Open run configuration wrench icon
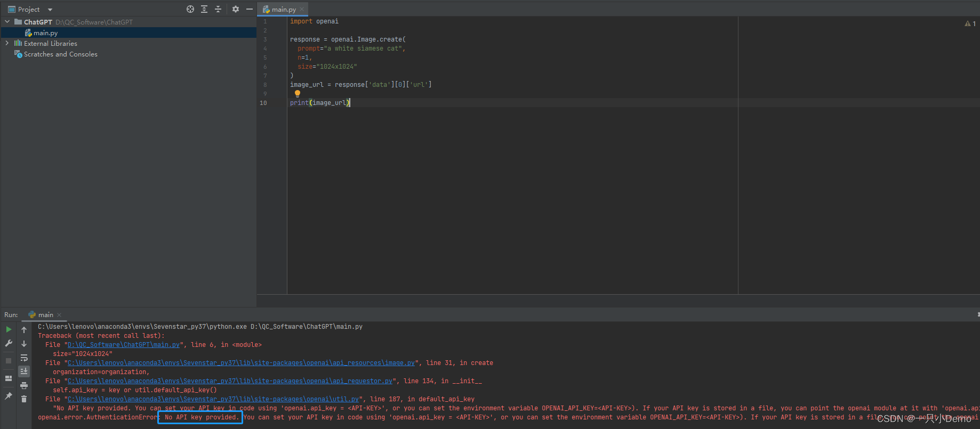This screenshot has width=980, height=429. 9,344
